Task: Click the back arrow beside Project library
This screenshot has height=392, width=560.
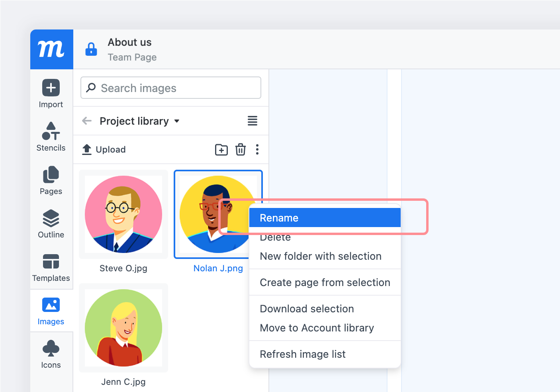Action: click(x=87, y=121)
